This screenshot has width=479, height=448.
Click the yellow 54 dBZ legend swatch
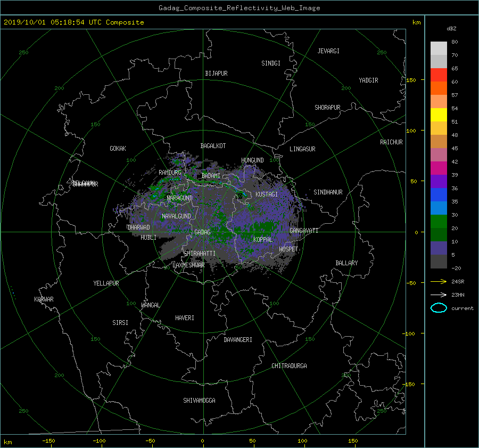(x=439, y=115)
